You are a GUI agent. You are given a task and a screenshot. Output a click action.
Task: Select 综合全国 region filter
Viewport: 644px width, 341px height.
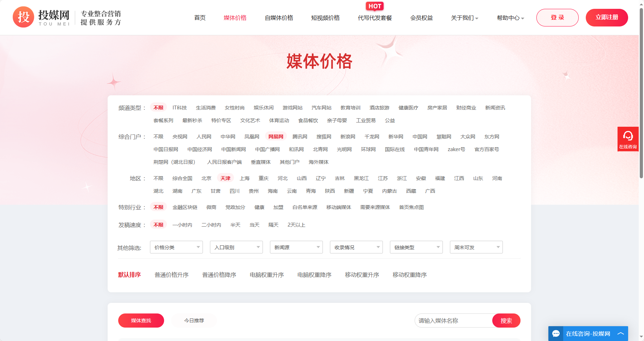182,178
